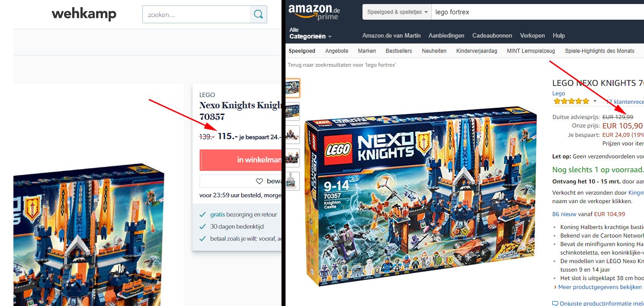The image size is (644, 306).
Task: Click the Amazon.de Prime logo
Action: coord(314,12)
